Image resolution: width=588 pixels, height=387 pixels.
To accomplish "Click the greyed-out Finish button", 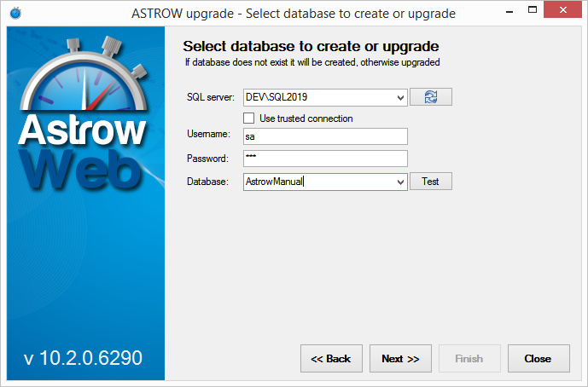I will click(x=469, y=359).
